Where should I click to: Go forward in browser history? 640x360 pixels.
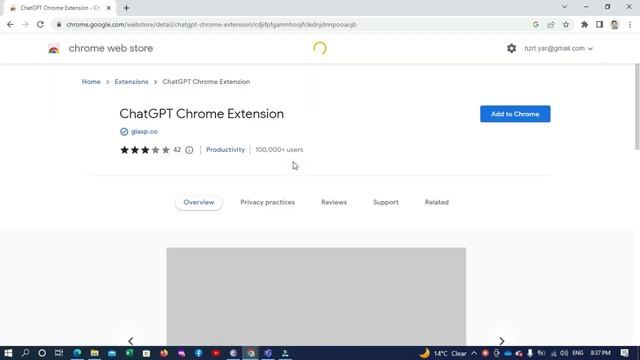[25, 24]
